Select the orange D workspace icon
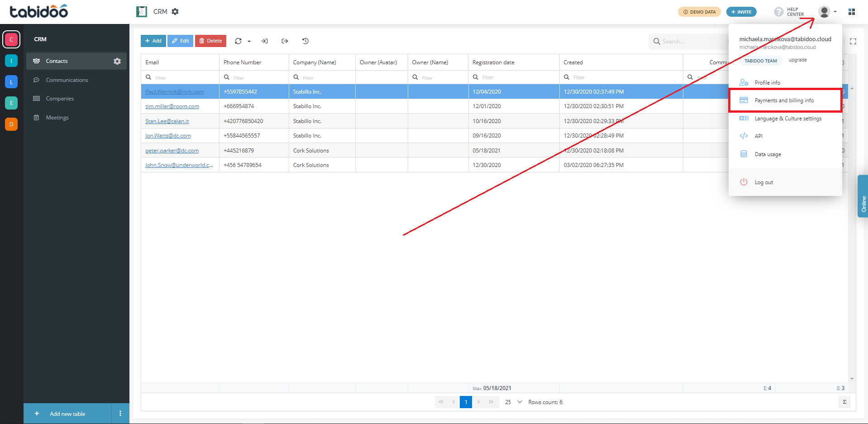Image resolution: width=868 pixels, height=424 pixels. click(x=11, y=124)
